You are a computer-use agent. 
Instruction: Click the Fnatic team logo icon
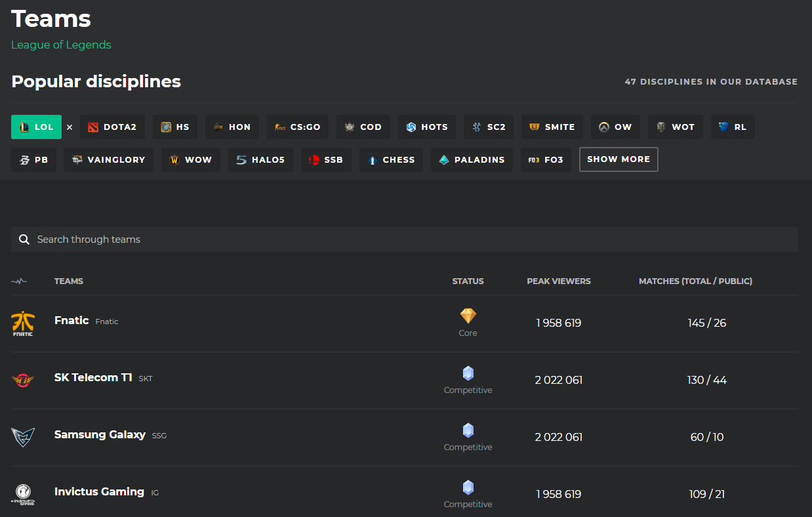pyautogui.click(x=23, y=323)
